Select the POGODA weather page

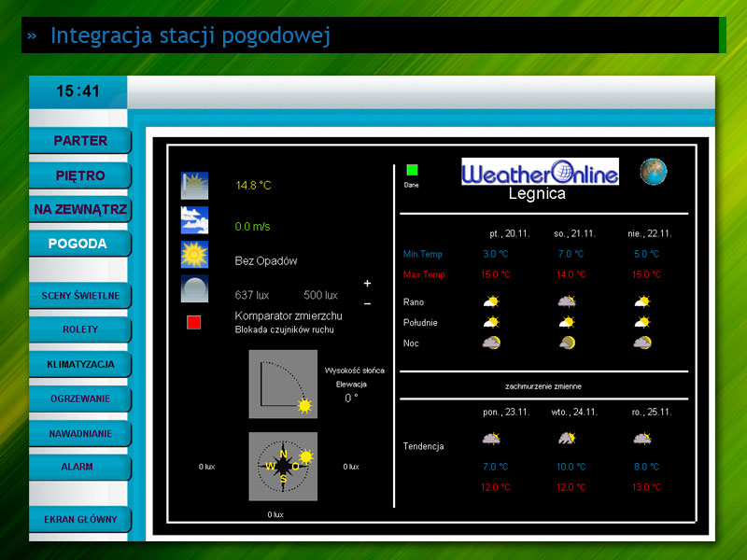coord(80,244)
